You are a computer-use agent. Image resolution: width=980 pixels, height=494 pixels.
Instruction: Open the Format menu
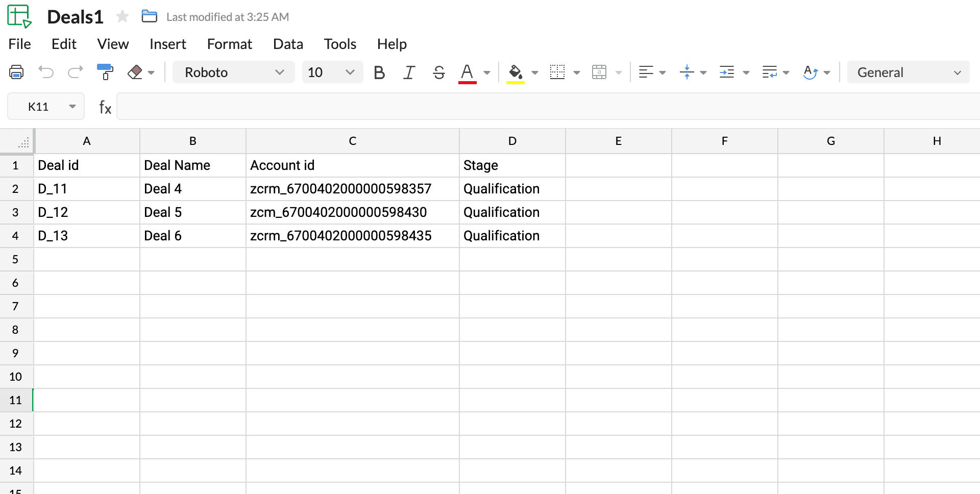tap(230, 44)
